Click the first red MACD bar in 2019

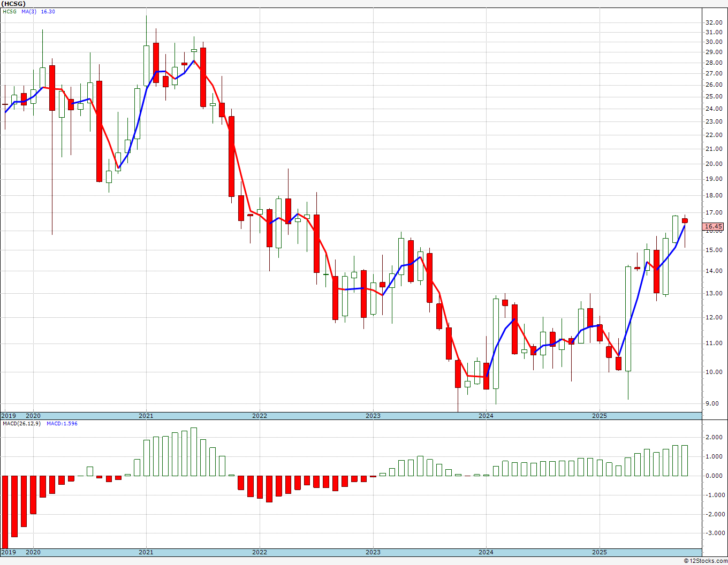pos(5,512)
